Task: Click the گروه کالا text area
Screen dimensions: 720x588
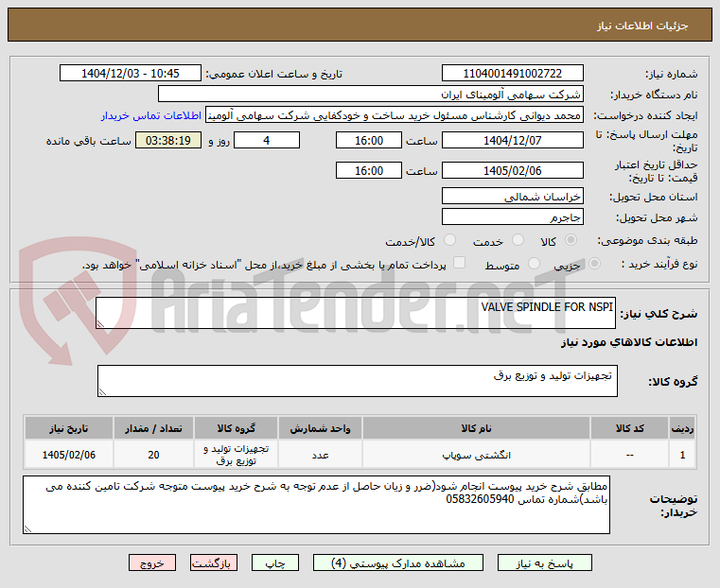Action: (358, 381)
